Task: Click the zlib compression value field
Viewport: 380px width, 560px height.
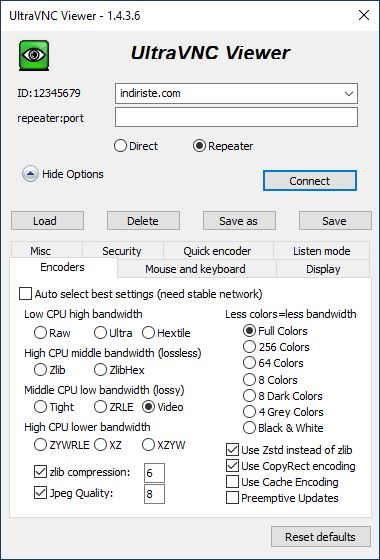Action: pyautogui.click(x=154, y=473)
